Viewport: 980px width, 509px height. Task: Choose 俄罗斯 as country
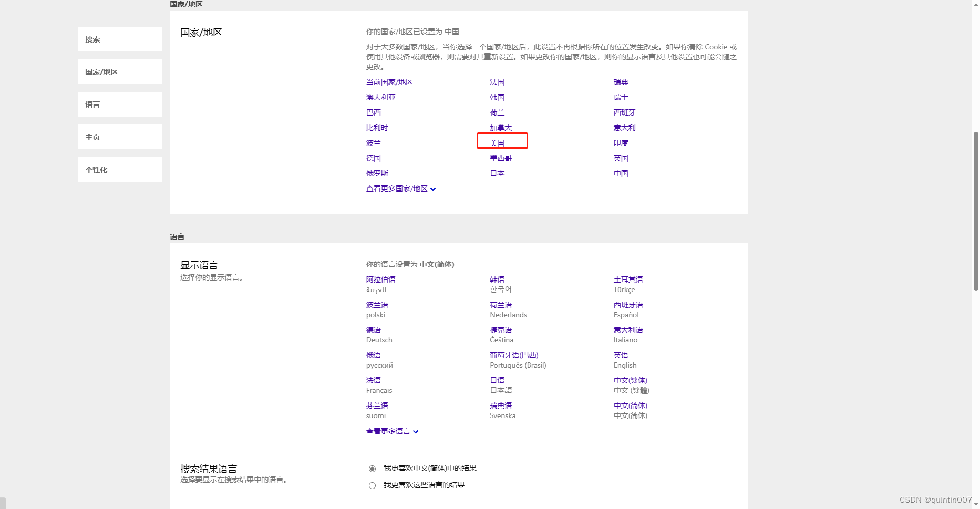tap(377, 173)
